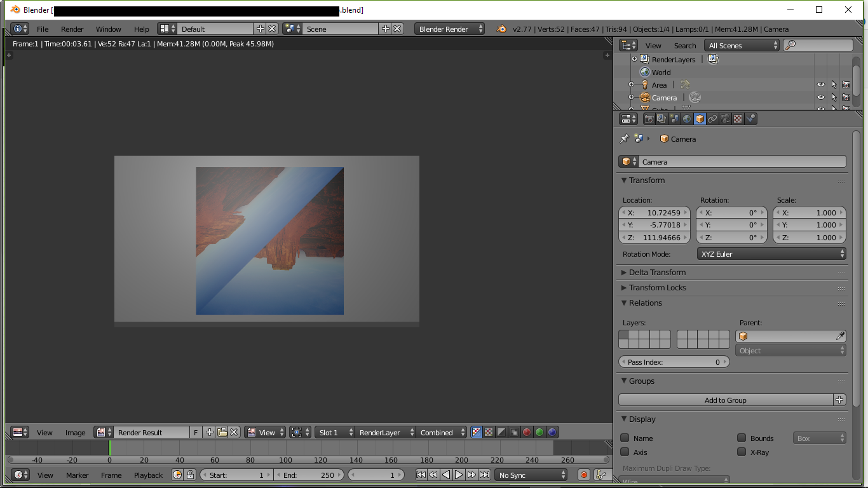Enable the X-Ray display checkbox
868x488 pixels.
[742, 452]
